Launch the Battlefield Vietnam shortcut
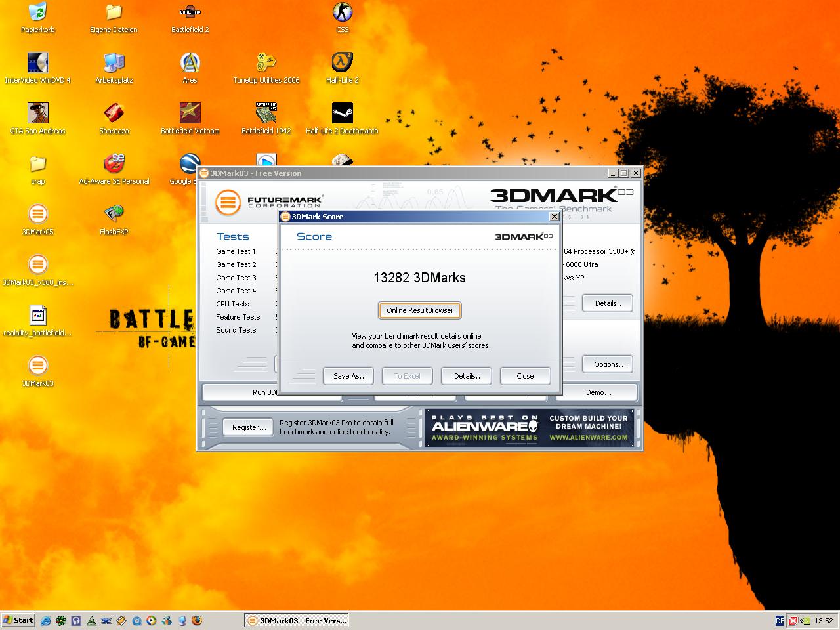Screen dimensions: 840x630 pos(190,119)
